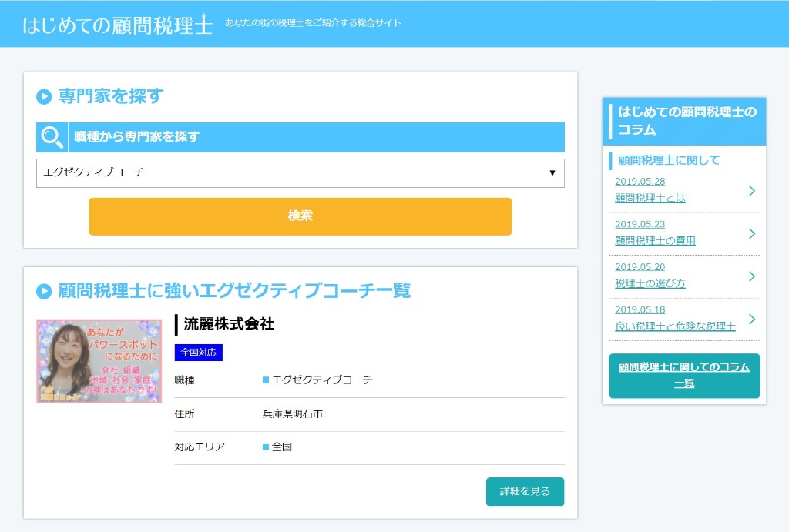Click play icon beside 専門家を探す heading
This screenshot has height=532, width=789.
pos(44,97)
